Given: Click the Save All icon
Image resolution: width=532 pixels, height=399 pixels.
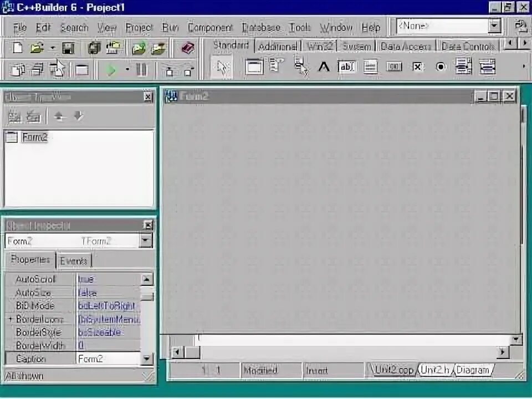Looking at the screenshot, I should coord(94,48).
